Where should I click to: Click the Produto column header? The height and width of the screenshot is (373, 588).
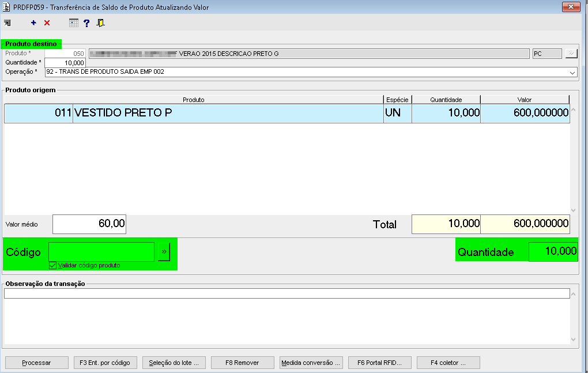[194, 100]
